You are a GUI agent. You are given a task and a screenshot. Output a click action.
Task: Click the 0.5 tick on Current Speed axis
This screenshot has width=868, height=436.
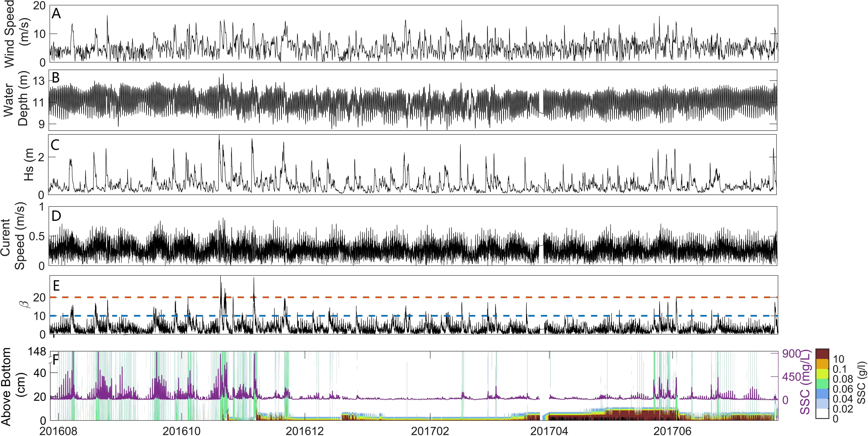pyautogui.click(x=37, y=236)
